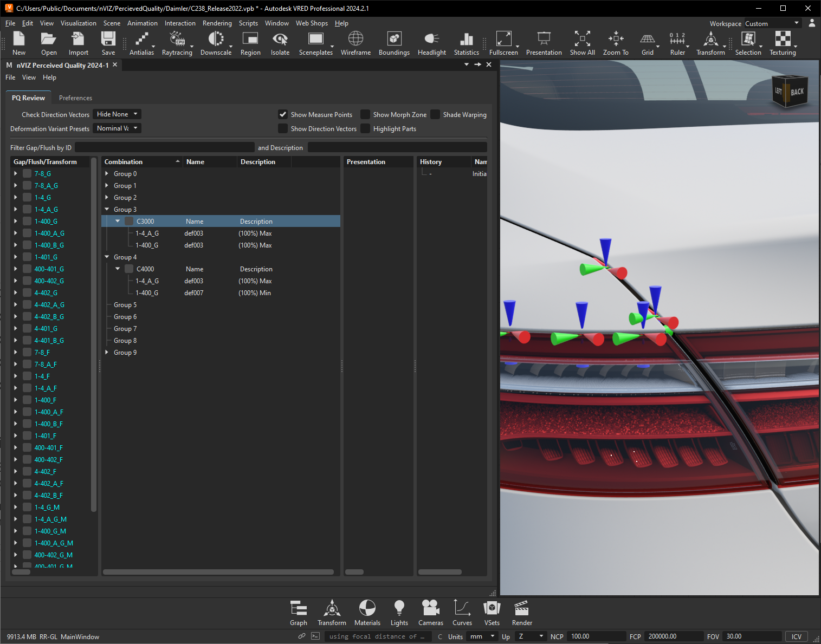Click the Import toolbar icon

click(78, 43)
